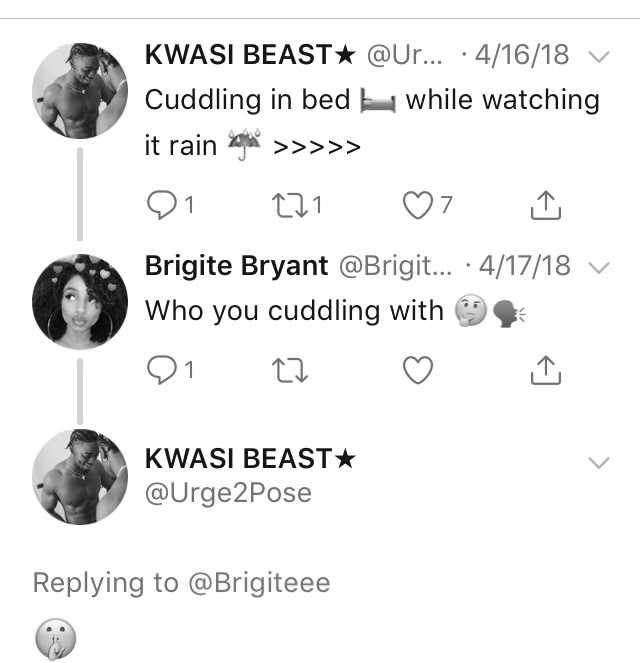Open Brigite Bryant's profile picture
The image size is (640, 663).
point(80,302)
